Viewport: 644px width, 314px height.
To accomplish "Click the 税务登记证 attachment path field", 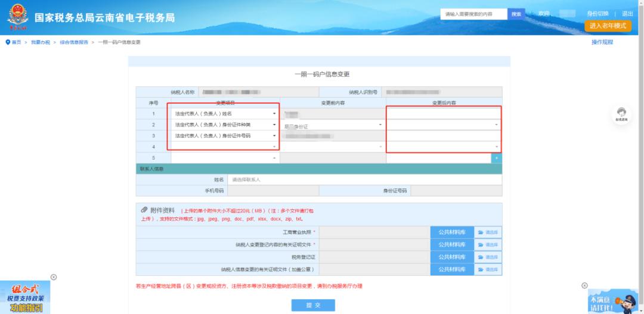I will pyautogui.click(x=374, y=257).
